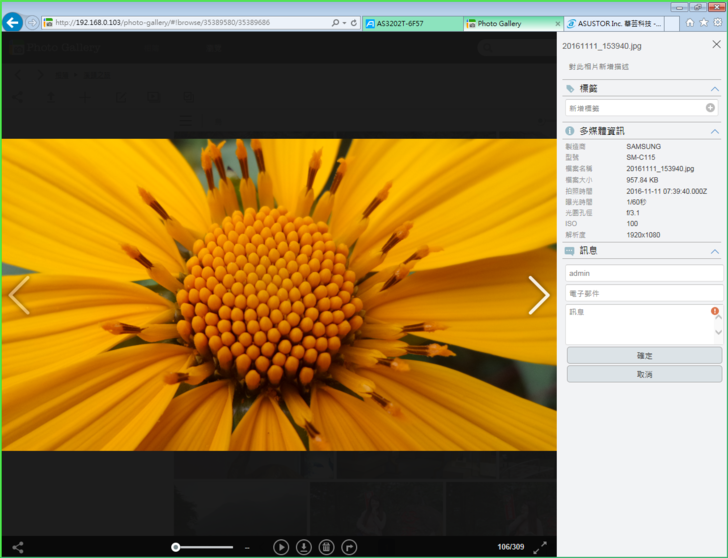Click the 電子郵件 input field
Image resolution: width=728 pixels, height=558 pixels.
[x=643, y=293]
